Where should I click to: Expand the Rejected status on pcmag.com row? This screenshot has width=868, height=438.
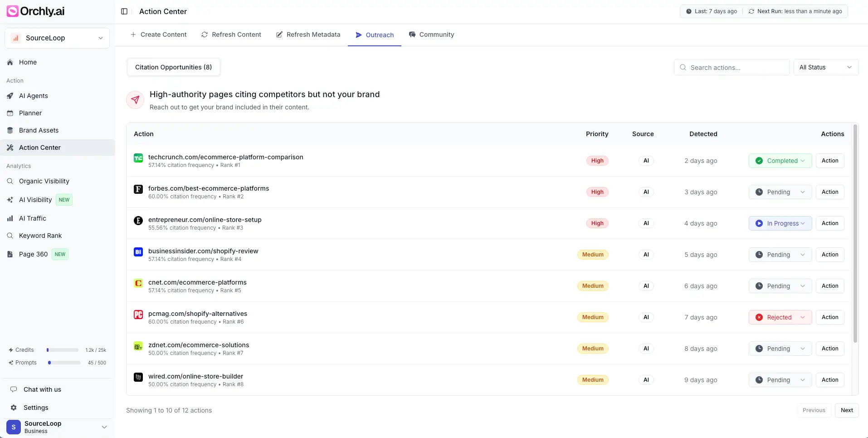780,317
